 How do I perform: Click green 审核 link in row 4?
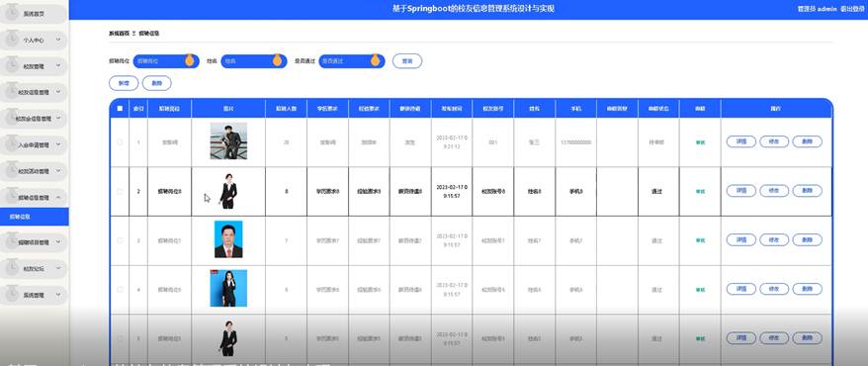(x=700, y=290)
